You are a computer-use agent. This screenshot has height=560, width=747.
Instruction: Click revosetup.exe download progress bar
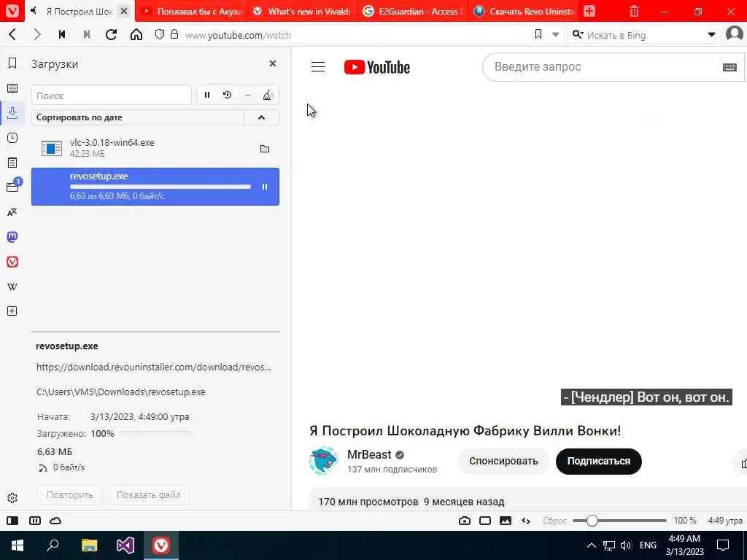160,187
